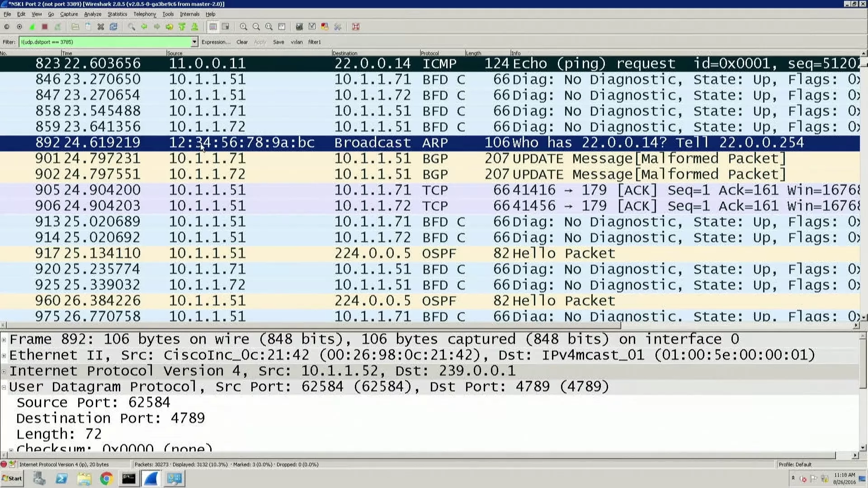Screen dimensions: 868x488
Task: Clear the display filter
Action: 242,42
